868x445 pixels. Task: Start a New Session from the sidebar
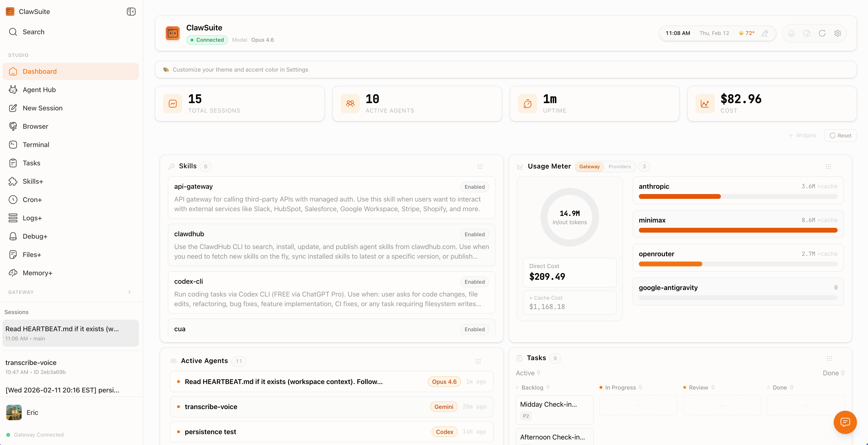pyautogui.click(x=70, y=108)
